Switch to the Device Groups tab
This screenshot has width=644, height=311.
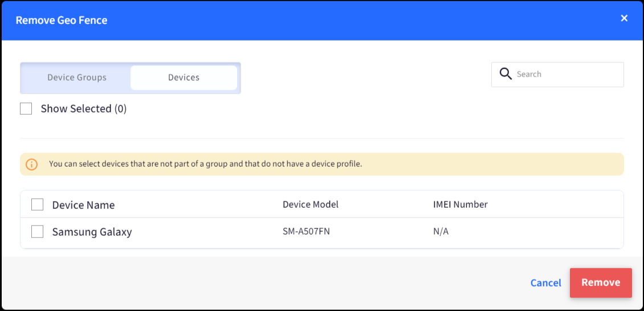coord(77,78)
